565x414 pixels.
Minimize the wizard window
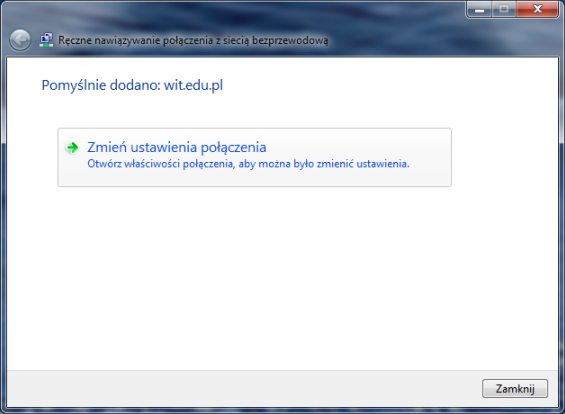pos(479,9)
